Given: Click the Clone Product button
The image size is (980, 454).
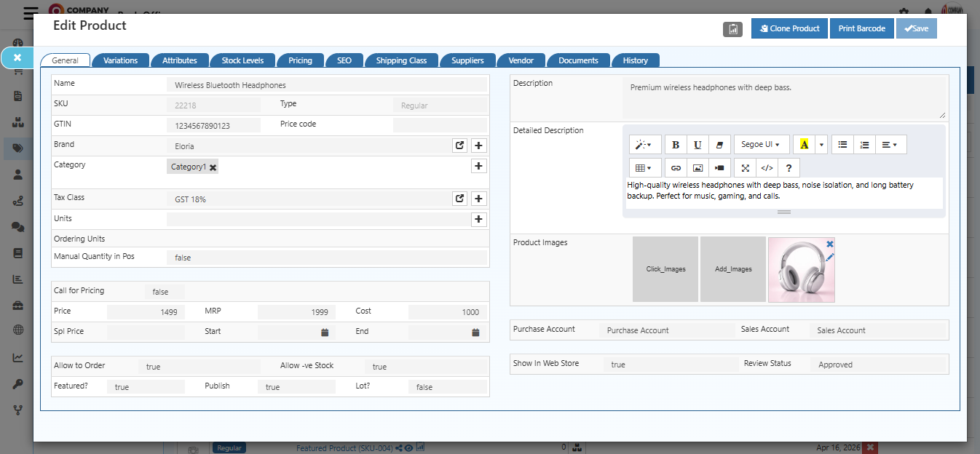Looking at the screenshot, I should coord(789,28).
